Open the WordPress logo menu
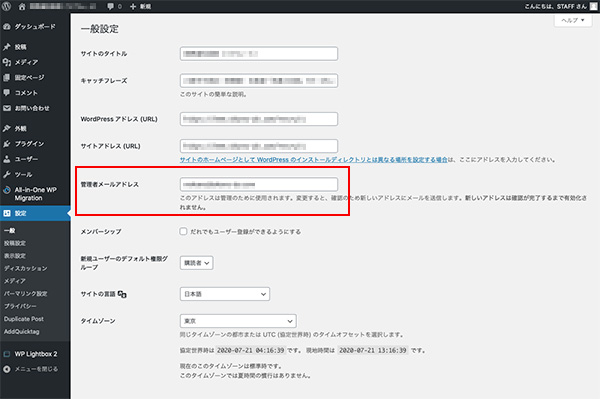This screenshot has width=600, height=399. click(7, 6)
